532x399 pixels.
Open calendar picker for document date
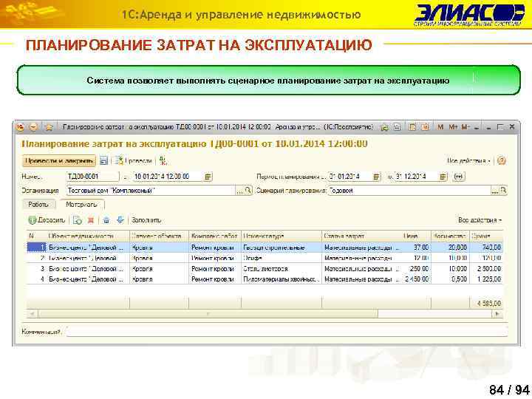point(208,177)
